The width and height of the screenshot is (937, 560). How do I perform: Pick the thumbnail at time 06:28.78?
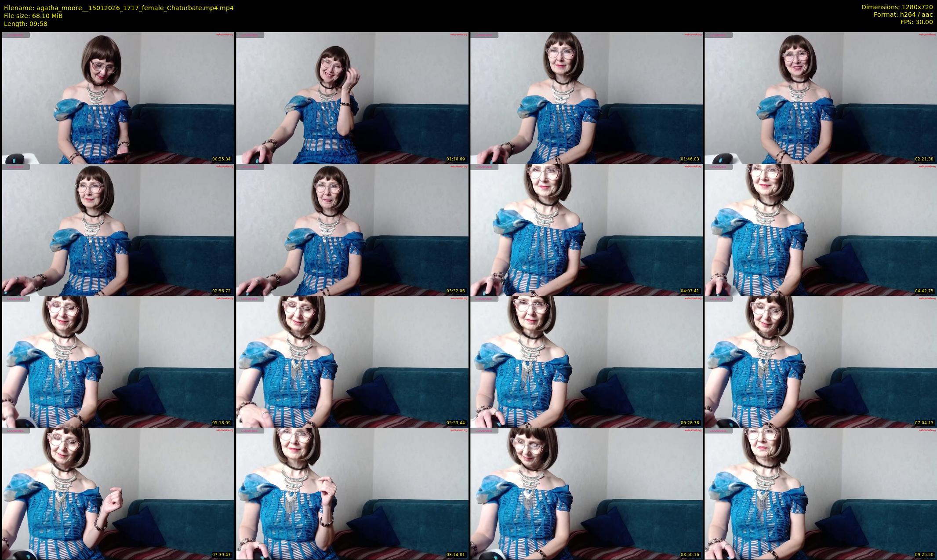[x=586, y=361]
